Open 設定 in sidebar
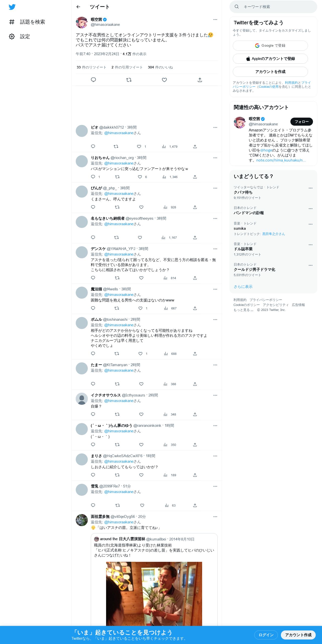The height and width of the screenshot is (644, 322). click(x=20, y=36)
